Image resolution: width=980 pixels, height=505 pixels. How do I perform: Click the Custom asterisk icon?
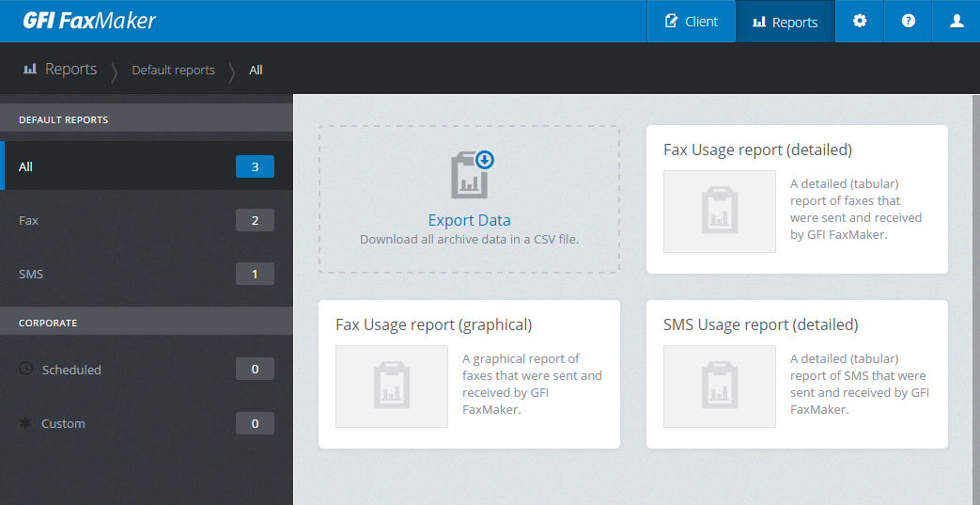tap(25, 423)
